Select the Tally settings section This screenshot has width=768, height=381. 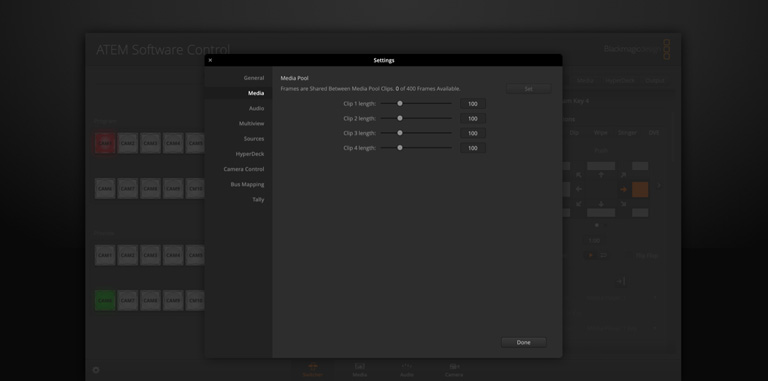click(258, 199)
